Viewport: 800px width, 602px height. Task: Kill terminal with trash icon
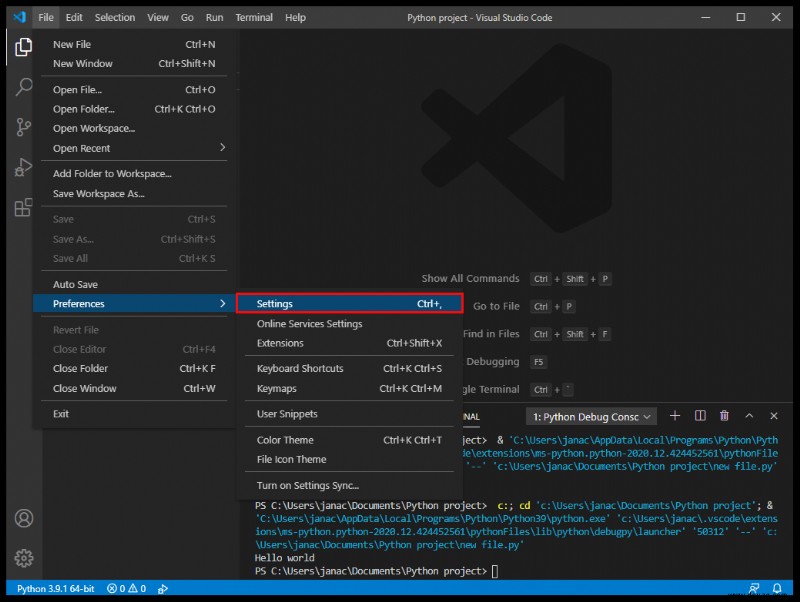coord(724,416)
